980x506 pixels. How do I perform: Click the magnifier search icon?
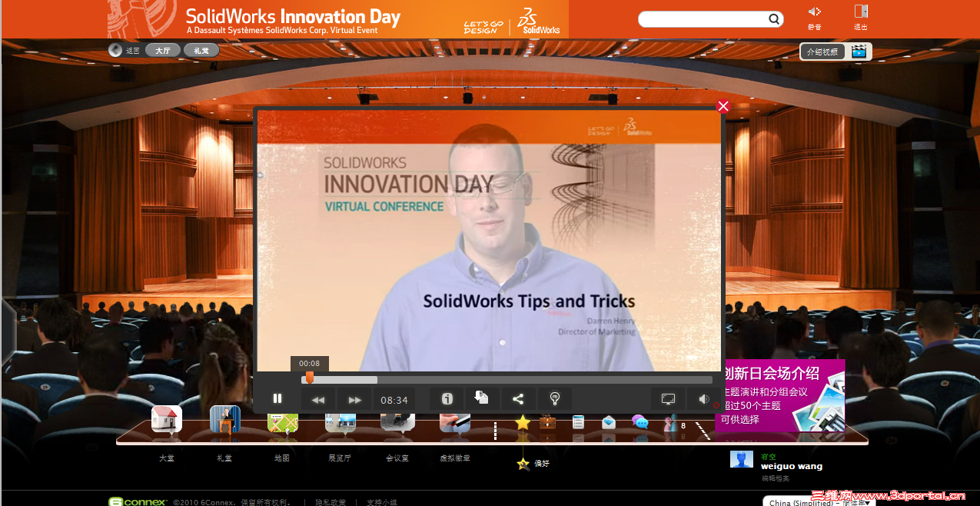(775, 19)
